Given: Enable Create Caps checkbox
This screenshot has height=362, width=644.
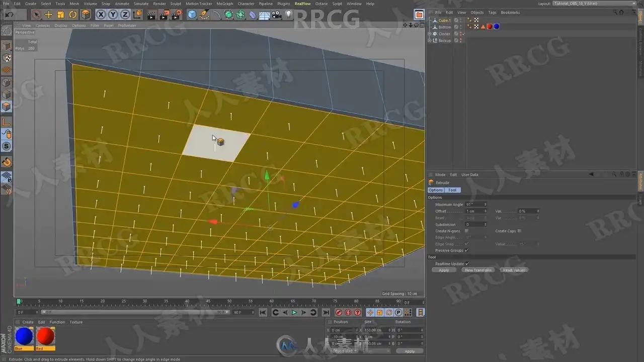Looking at the screenshot, I should tap(519, 231).
